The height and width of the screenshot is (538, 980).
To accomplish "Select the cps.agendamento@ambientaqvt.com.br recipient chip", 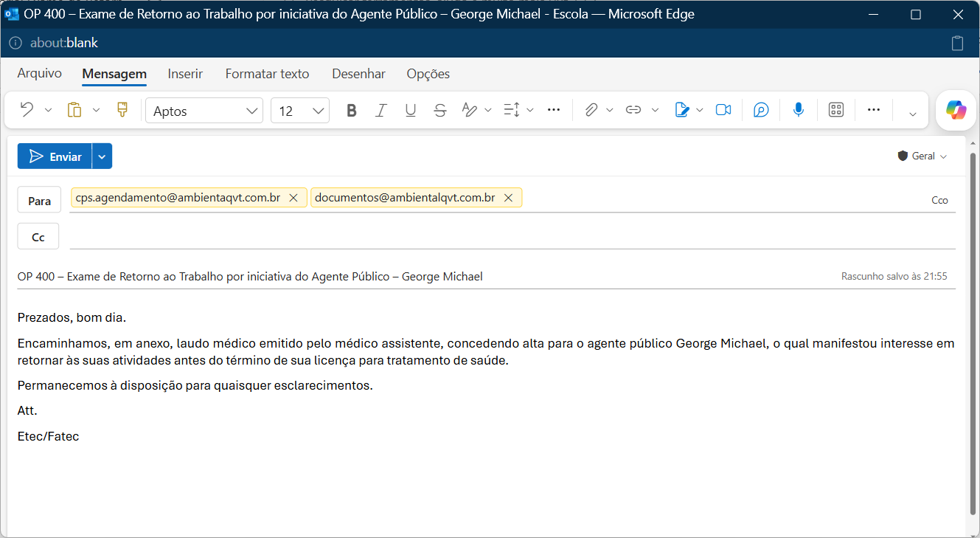I will point(189,198).
